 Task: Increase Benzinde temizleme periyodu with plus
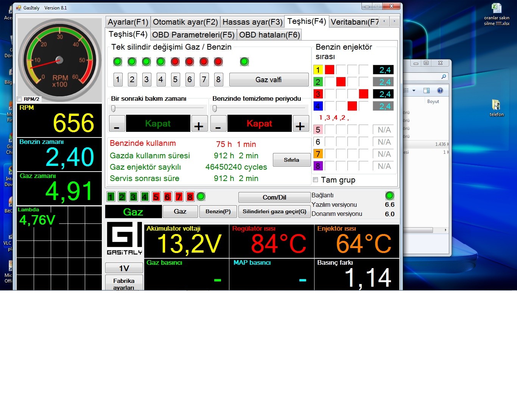click(300, 124)
